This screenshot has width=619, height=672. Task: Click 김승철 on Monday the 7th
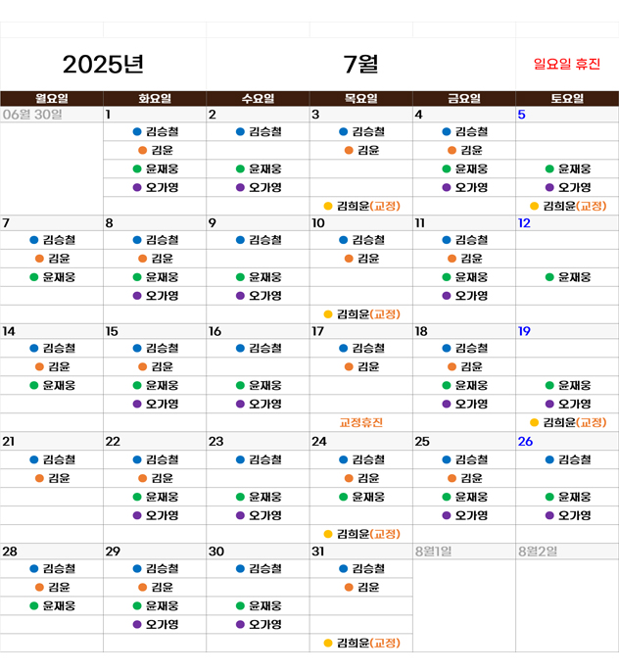[x=52, y=240]
